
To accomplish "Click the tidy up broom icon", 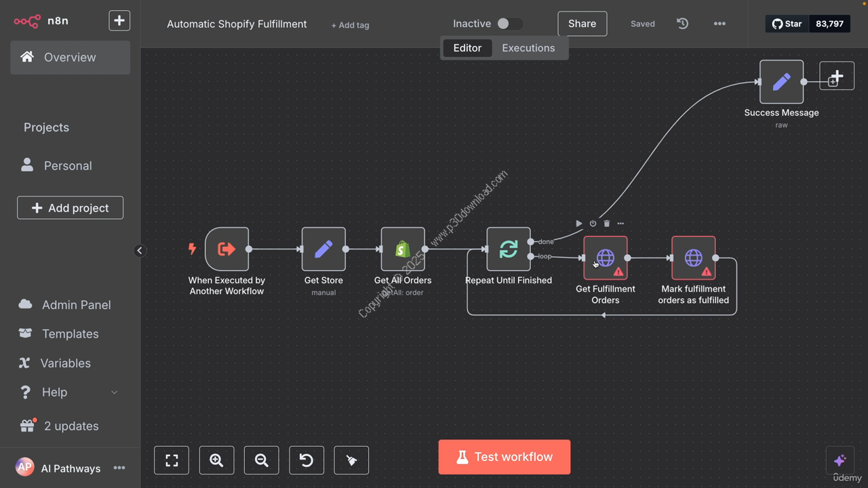I will pyautogui.click(x=351, y=460).
